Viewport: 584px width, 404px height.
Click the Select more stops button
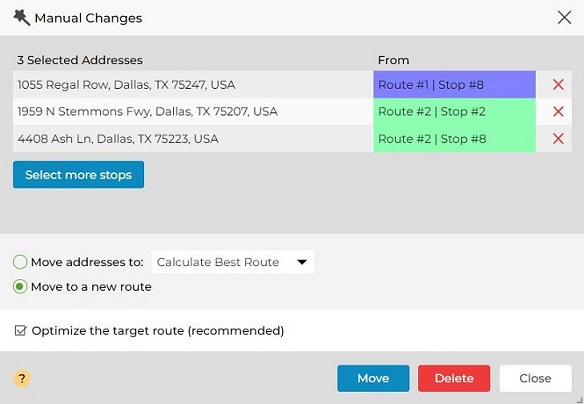[78, 175]
